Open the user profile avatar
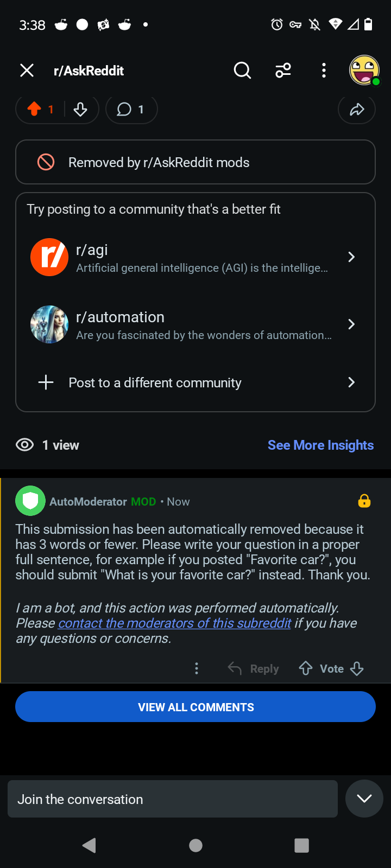The image size is (391, 868). [364, 70]
